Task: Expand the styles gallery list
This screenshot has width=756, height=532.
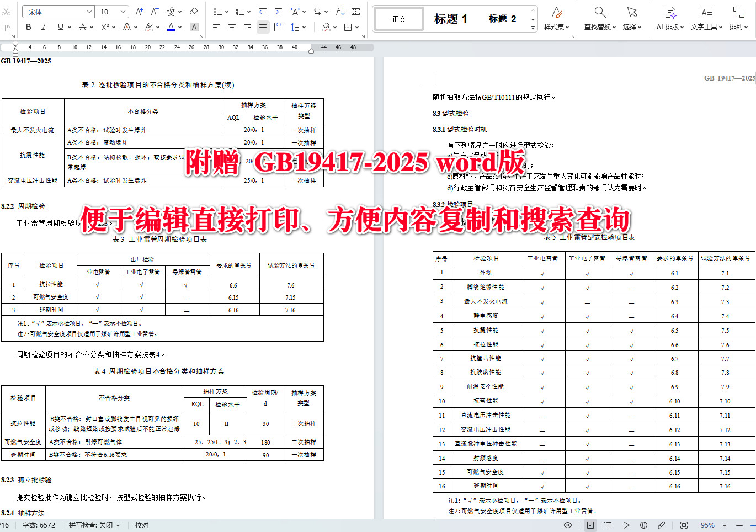Action: pyautogui.click(x=533, y=27)
